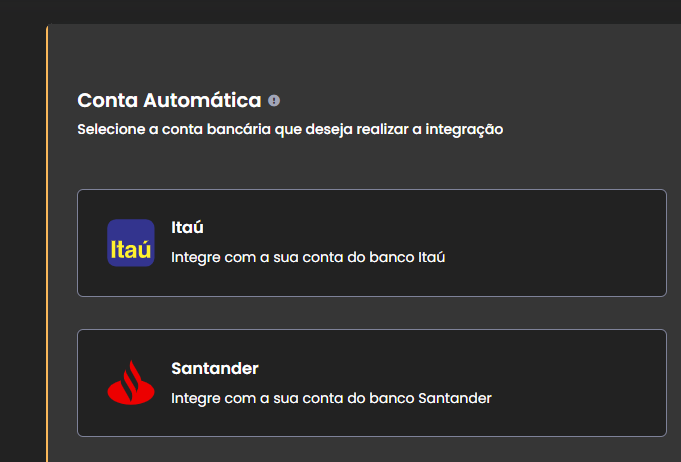Click empty panel area below Santander card
Viewport: 681px width, 462px height.
point(371,449)
